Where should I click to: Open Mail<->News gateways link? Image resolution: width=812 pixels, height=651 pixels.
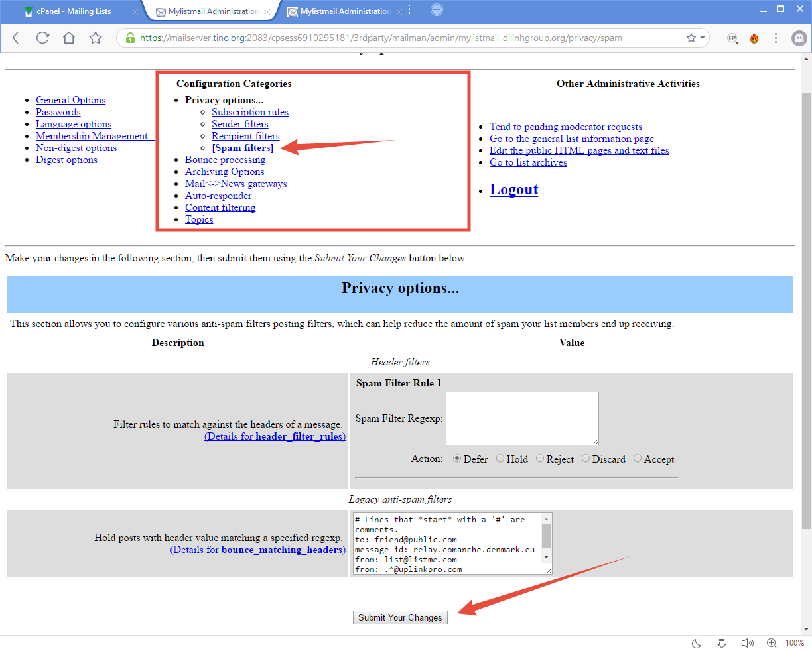pos(236,184)
